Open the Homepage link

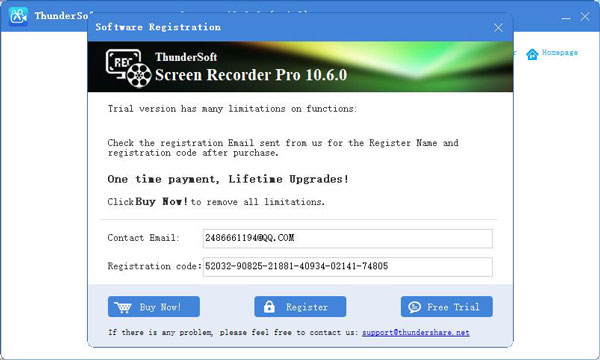click(559, 52)
